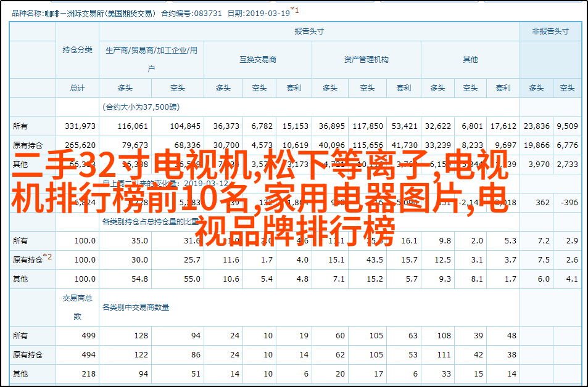Screen dimensions: 588x387
Task: Click the 117,850 cell
Action: (368, 126)
